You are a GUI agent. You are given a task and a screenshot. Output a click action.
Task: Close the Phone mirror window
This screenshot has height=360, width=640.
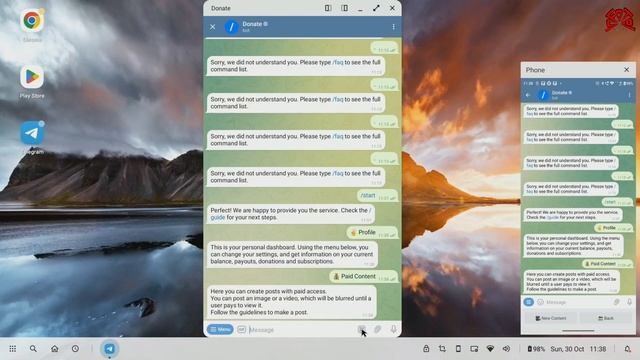tap(627, 70)
